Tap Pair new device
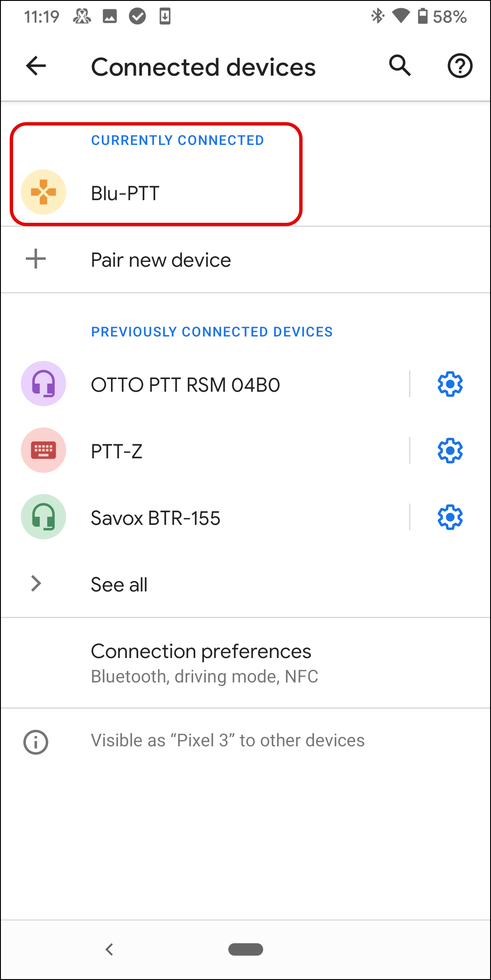 click(161, 260)
